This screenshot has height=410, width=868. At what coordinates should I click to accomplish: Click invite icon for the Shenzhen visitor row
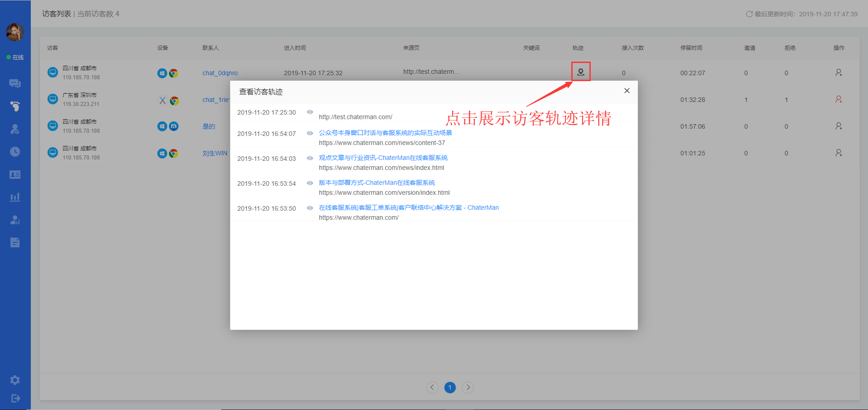(839, 99)
